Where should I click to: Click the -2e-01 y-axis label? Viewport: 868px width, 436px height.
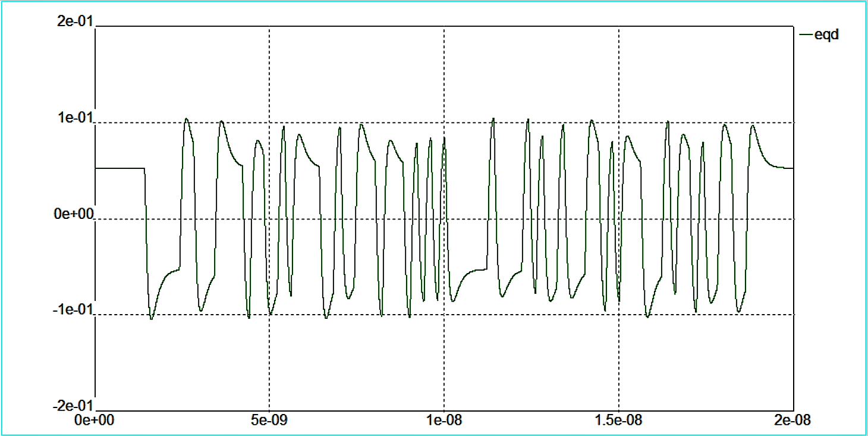coord(73,406)
